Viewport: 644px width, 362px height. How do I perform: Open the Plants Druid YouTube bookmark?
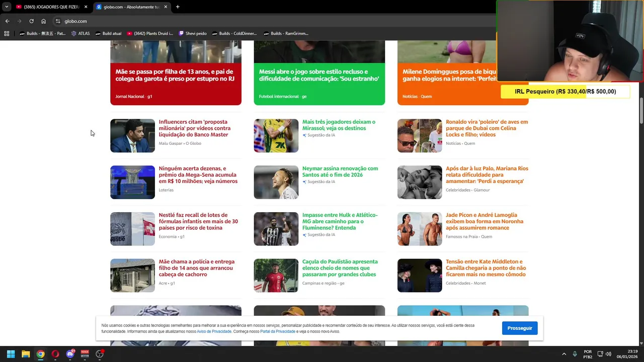click(x=150, y=34)
